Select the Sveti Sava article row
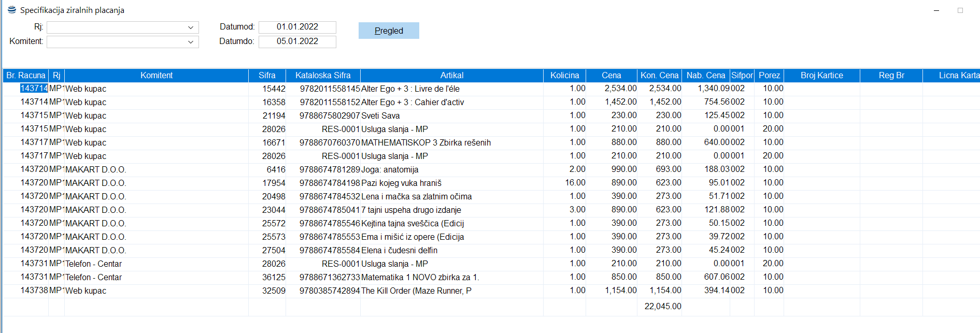The image size is (980, 333). (x=380, y=115)
